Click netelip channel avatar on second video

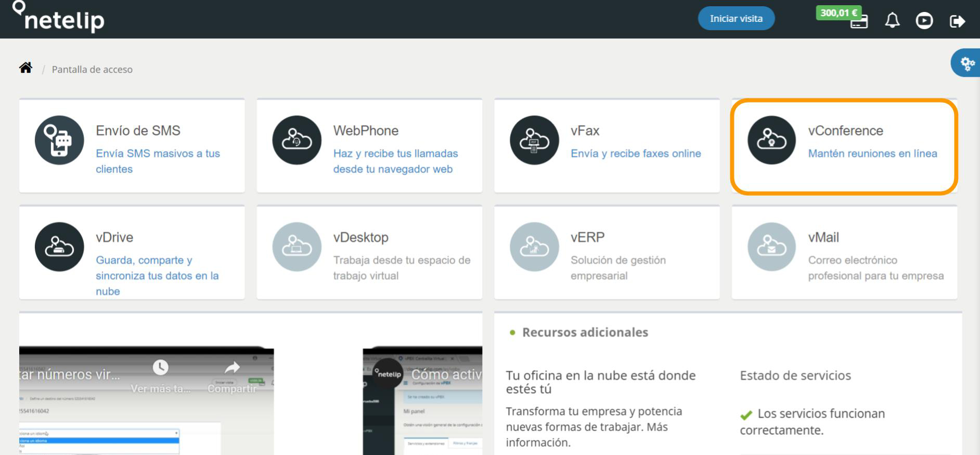388,373
